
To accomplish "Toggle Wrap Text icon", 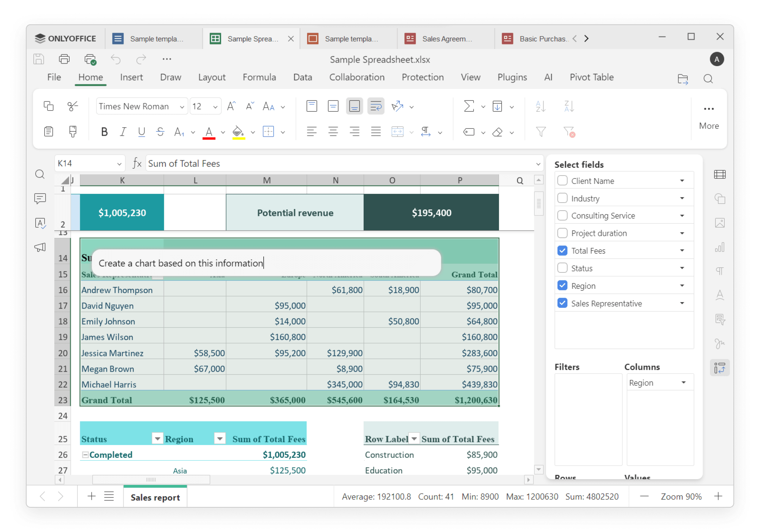I will (376, 106).
